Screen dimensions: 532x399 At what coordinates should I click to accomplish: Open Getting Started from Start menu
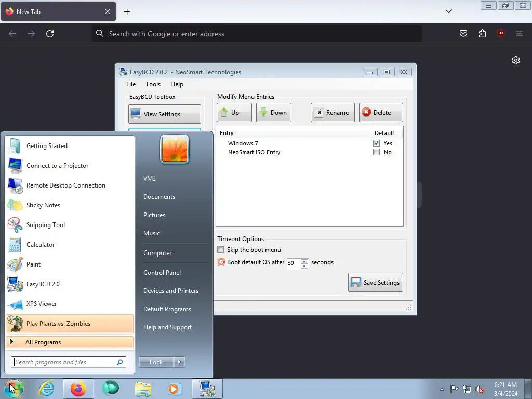click(70, 146)
